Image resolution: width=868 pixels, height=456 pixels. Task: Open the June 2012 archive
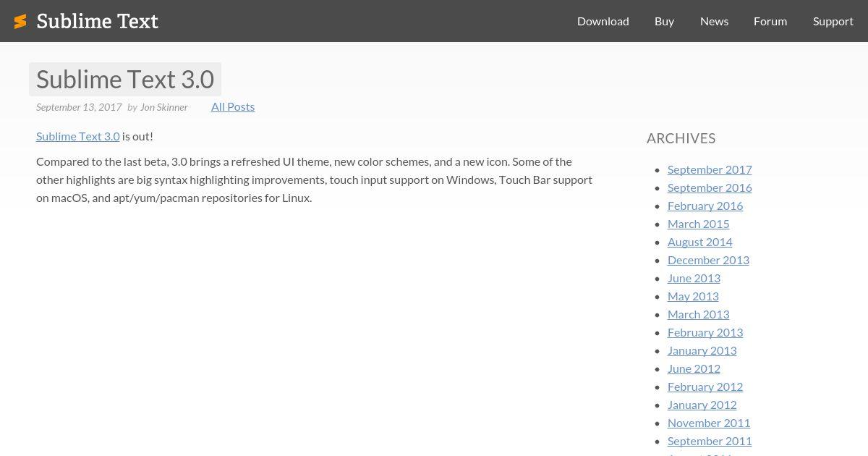pos(694,368)
